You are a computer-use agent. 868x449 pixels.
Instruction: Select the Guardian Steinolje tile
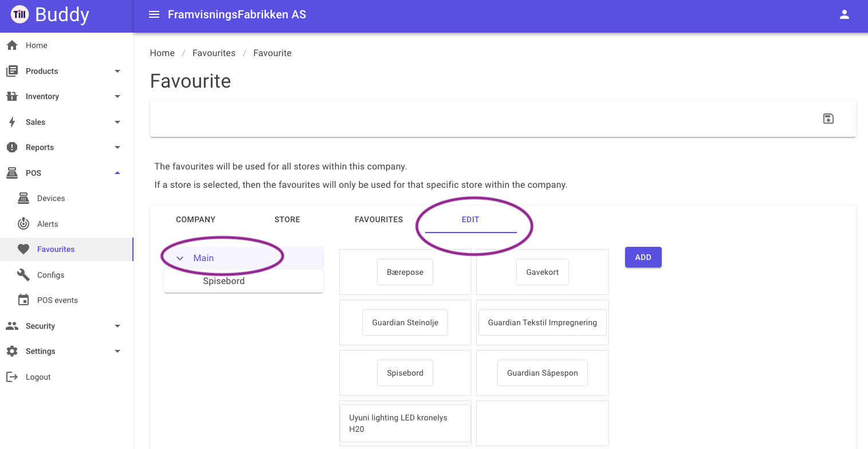click(x=405, y=322)
